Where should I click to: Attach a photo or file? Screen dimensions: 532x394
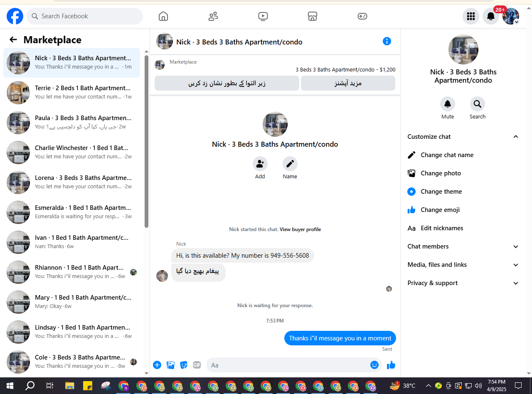[170, 365]
